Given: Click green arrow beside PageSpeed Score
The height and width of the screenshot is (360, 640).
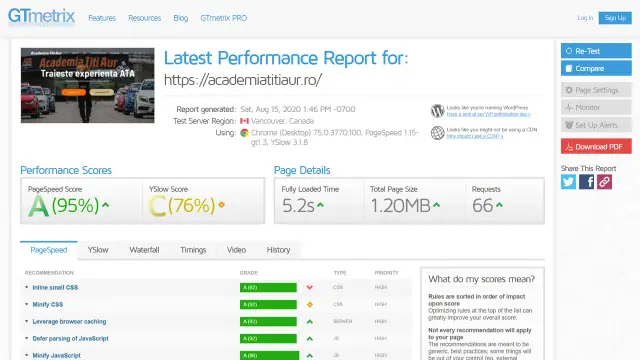Looking at the screenshot, I should click(x=106, y=205).
